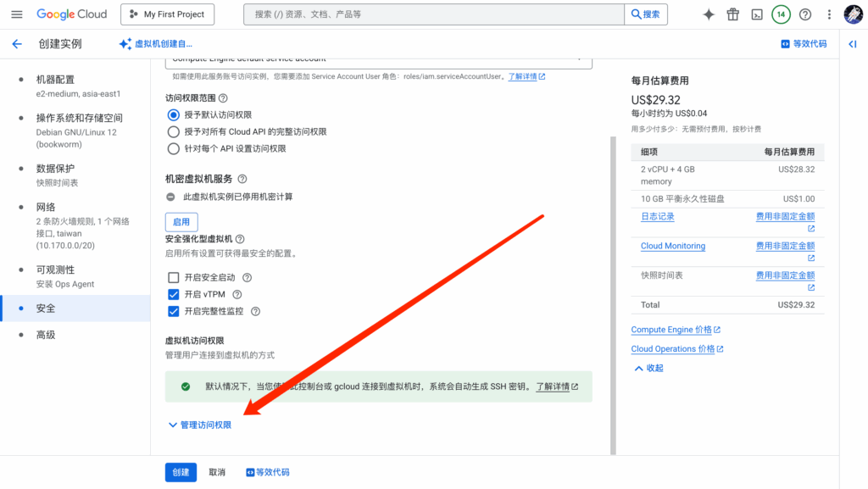Open the main navigation hamburger menu
Image resolution: width=868 pixels, height=489 pixels.
pyautogui.click(x=17, y=14)
